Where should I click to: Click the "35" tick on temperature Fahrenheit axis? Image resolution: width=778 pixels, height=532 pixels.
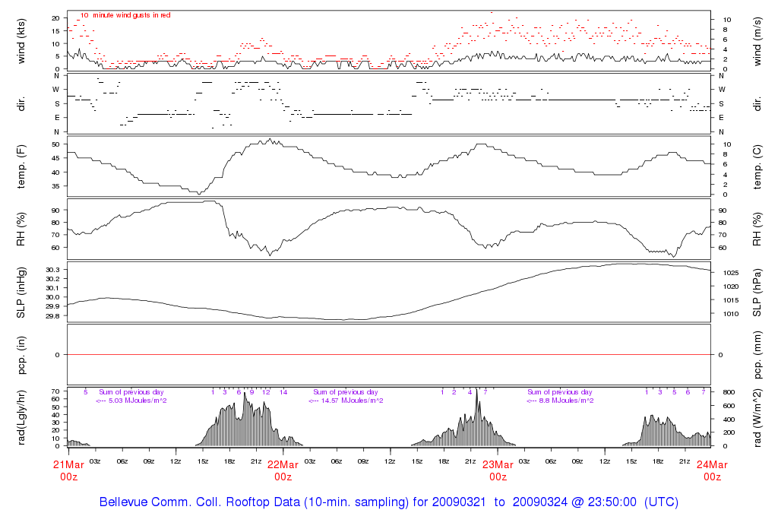click(55, 186)
